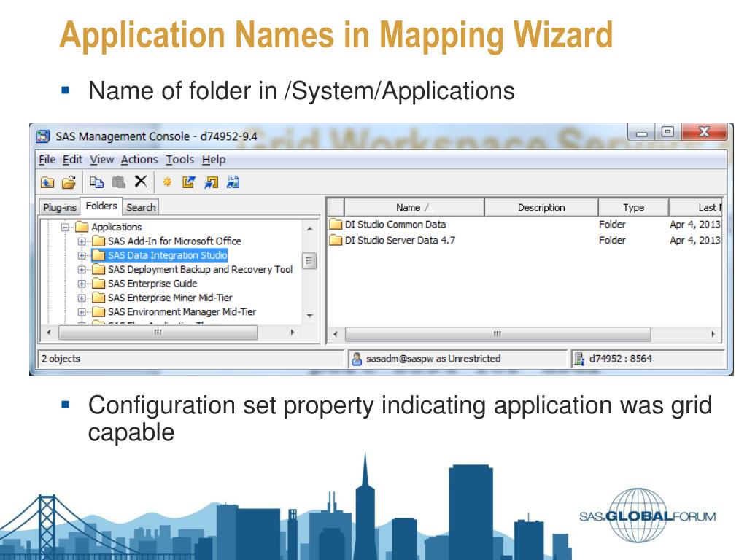Open the Tools menu
747x560 pixels.
tap(179, 160)
